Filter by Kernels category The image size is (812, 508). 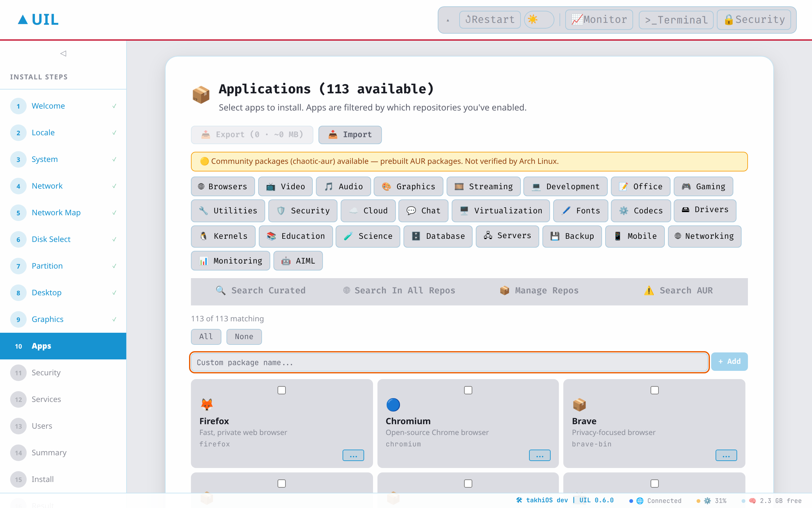pyautogui.click(x=223, y=237)
